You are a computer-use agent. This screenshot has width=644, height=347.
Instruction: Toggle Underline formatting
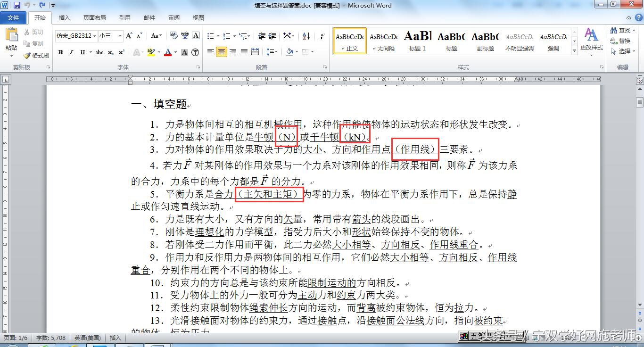pos(83,52)
